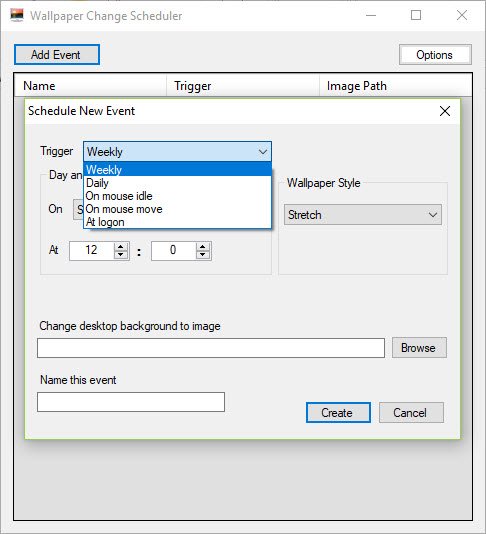The image size is (486, 534).
Task: Cancel the new event dialog
Action: click(411, 413)
